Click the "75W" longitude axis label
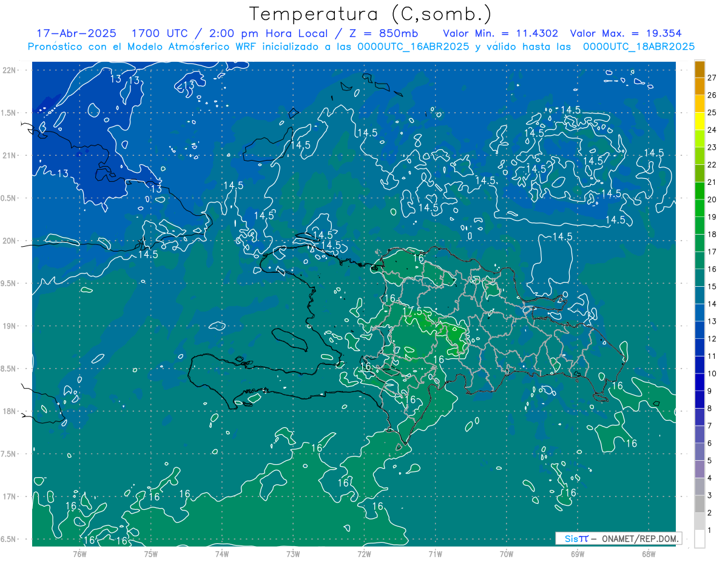Screen dimensions: 728x562 pyautogui.click(x=151, y=554)
